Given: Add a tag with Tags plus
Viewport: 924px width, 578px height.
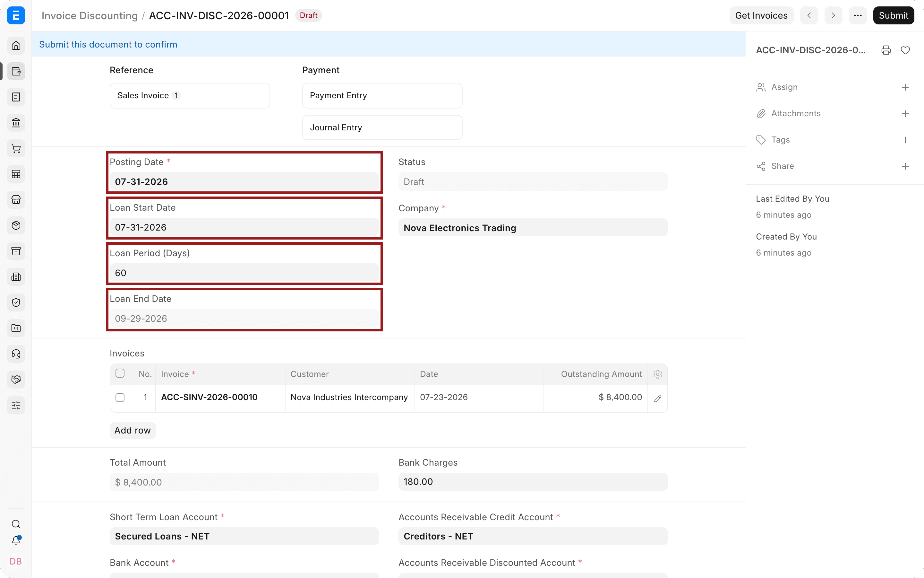Looking at the screenshot, I should pyautogui.click(x=905, y=140).
